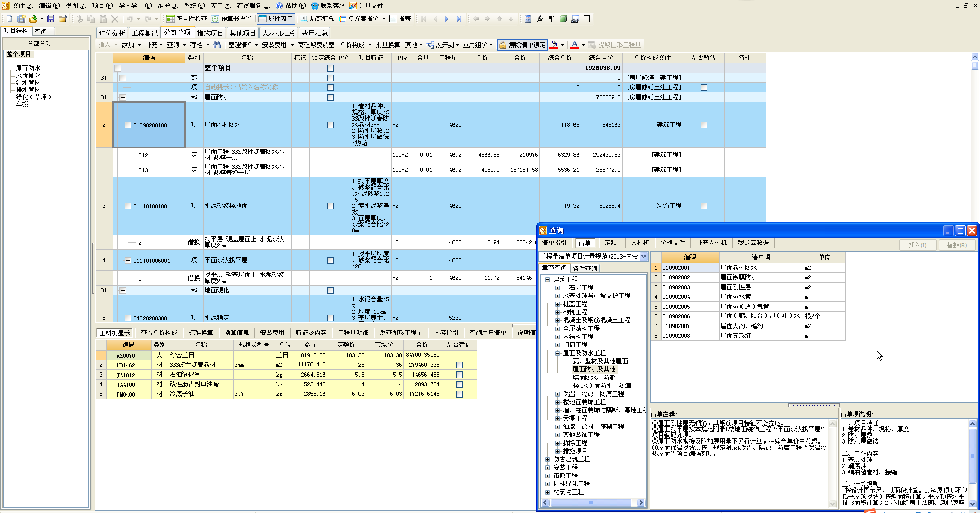Open 预算书设置 budget settings
980x513 pixels.
pos(231,19)
